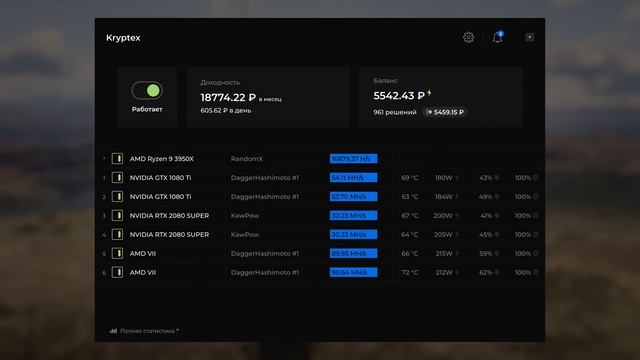Image resolution: width=640 pixels, height=360 pixels.
Task: Select KawPow on the 200W row
Action: click(244, 216)
